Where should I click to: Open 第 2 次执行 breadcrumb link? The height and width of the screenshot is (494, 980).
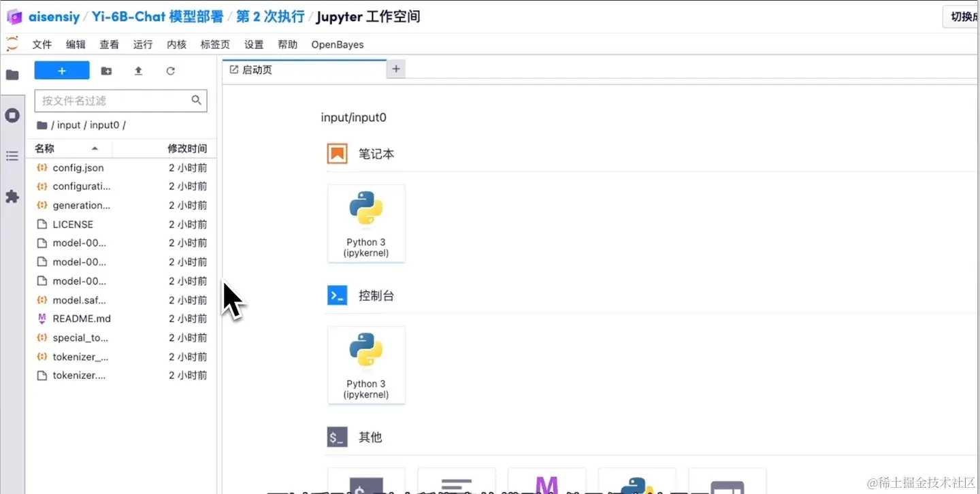(x=270, y=16)
